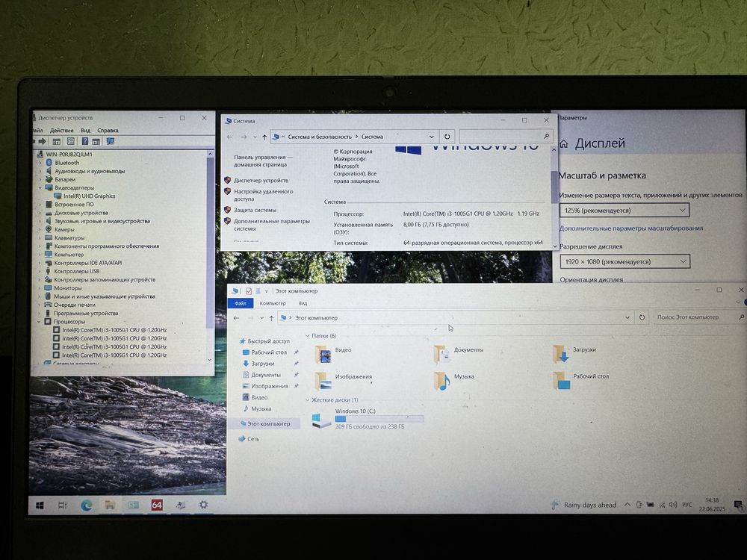
Task: Click the Контроллеры USB icon
Action: tap(49, 271)
